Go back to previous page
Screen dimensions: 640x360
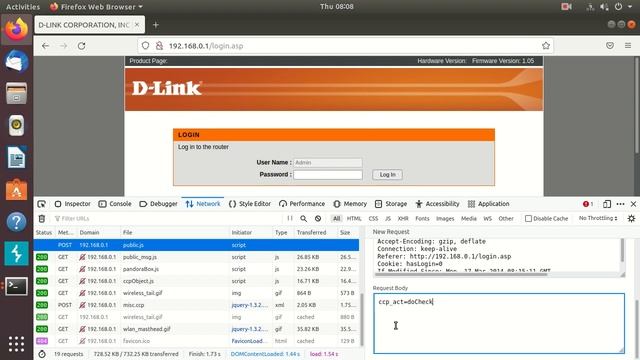pos(45,46)
